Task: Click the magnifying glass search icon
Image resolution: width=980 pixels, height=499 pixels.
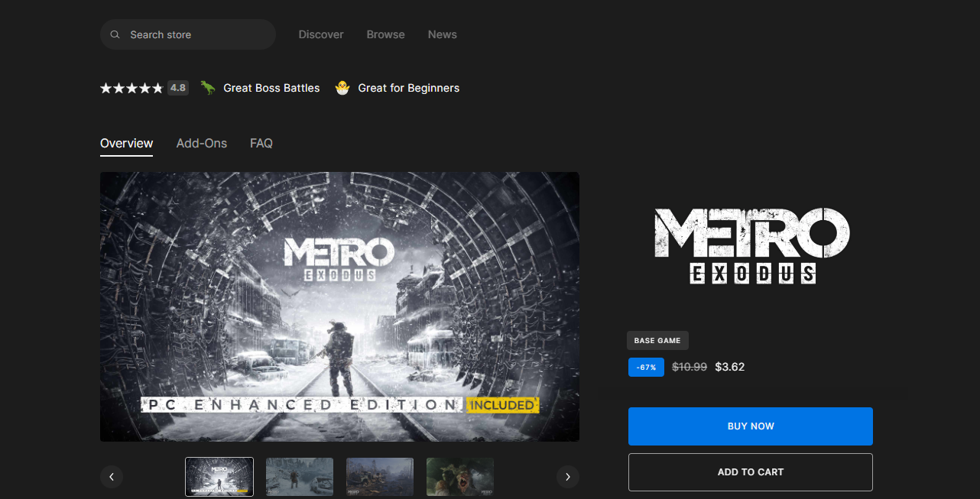Action: [x=115, y=35]
